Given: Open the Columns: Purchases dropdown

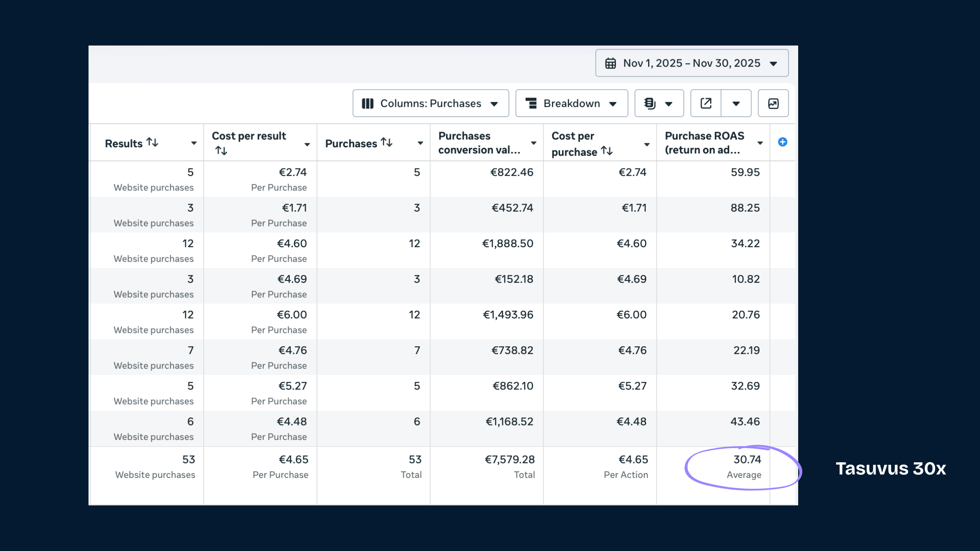Looking at the screenshot, I should coord(430,103).
